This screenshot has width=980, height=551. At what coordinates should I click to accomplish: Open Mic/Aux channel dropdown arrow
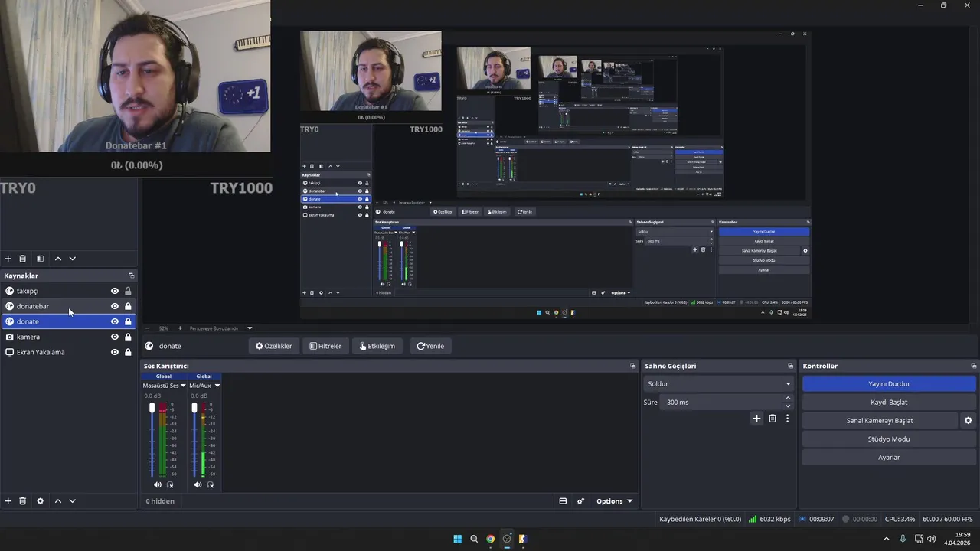[217, 386]
